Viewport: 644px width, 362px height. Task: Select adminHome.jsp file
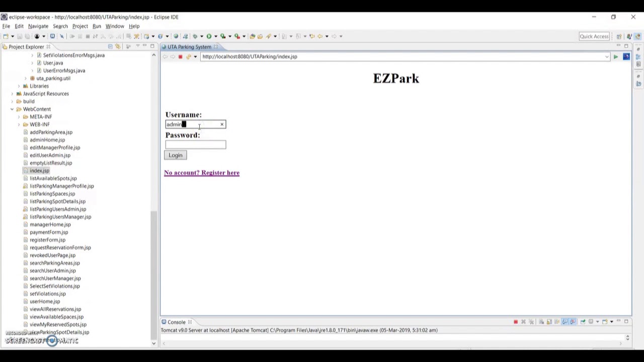click(47, 140)
